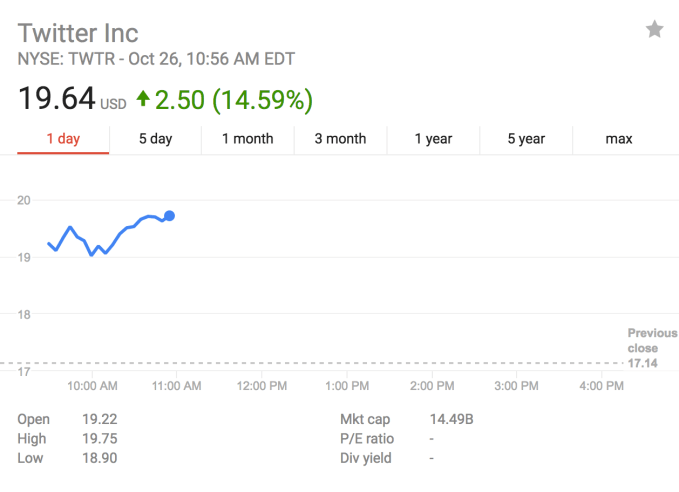Click the blue dot ending the chart line
This screenshot has width=679, height=492.
point(170,215)
